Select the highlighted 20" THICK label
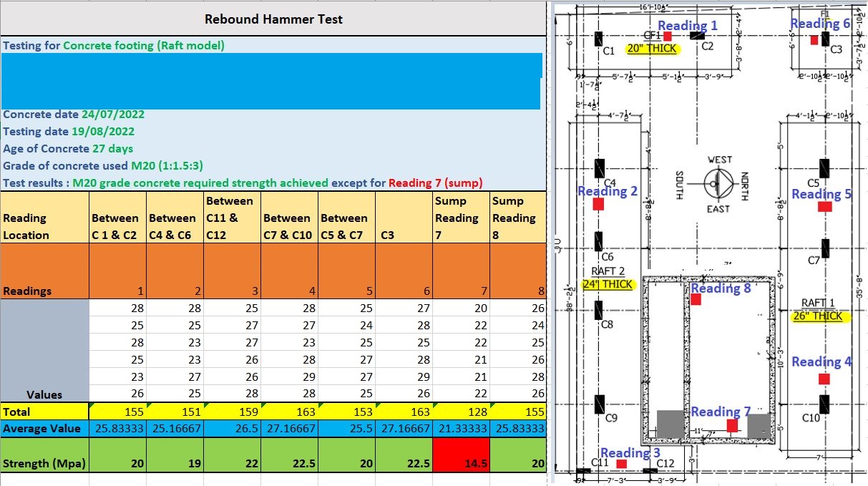This screenshot has height=486, width=868. [x=652, y=49]
